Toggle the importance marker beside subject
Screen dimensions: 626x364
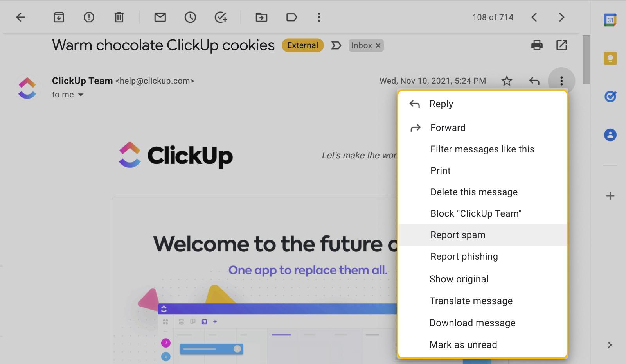[336, 46]
